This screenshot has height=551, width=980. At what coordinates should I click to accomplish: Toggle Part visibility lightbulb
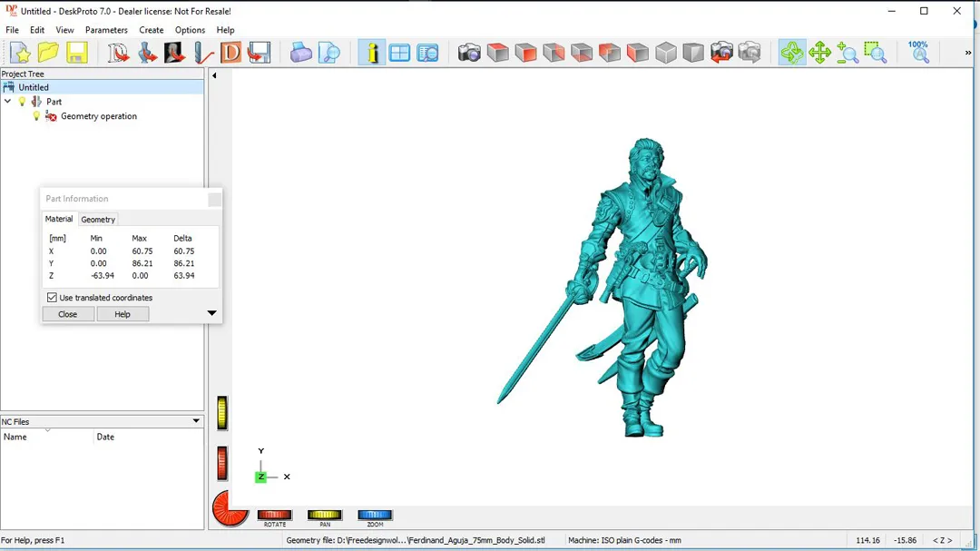(22, 102)
